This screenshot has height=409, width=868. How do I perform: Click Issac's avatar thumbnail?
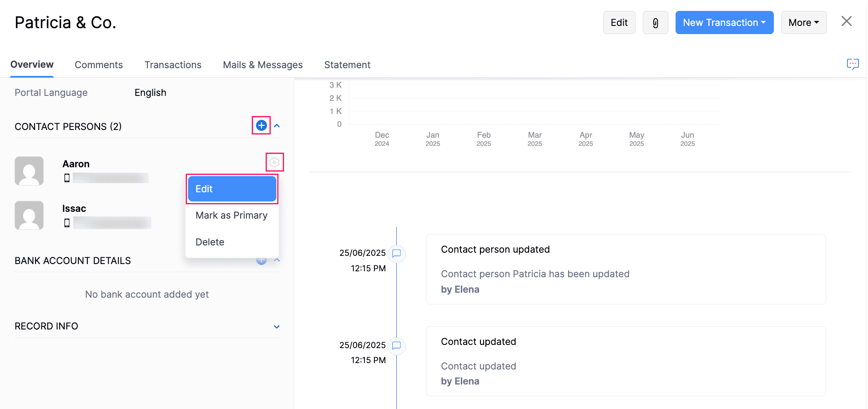tap(29, 215)
